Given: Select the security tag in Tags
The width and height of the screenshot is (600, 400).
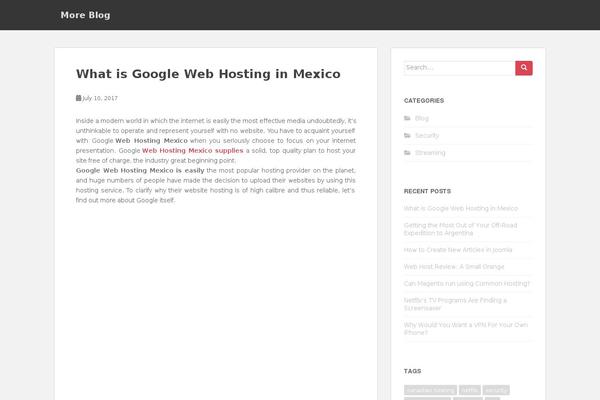Looking at the screenshot, I should (x=496, y=390).
